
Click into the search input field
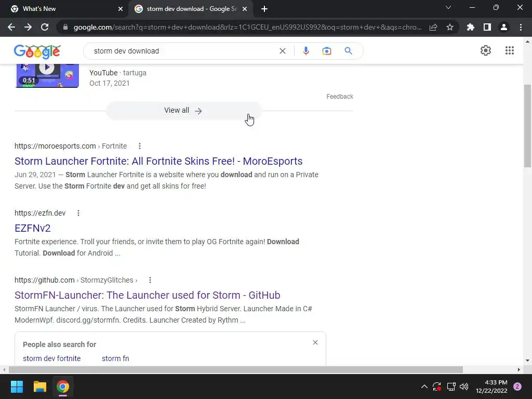click(183, 51)
